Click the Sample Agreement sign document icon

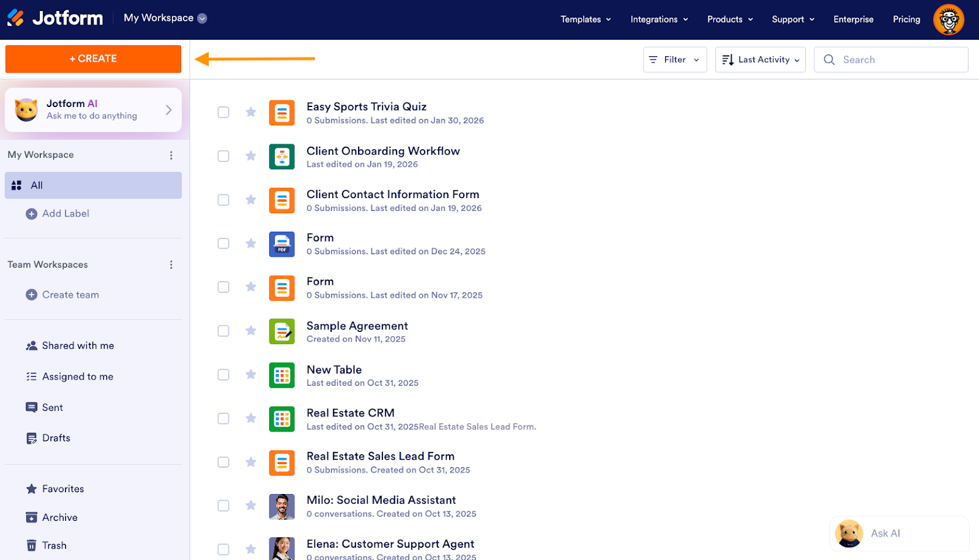click(282, 331)
